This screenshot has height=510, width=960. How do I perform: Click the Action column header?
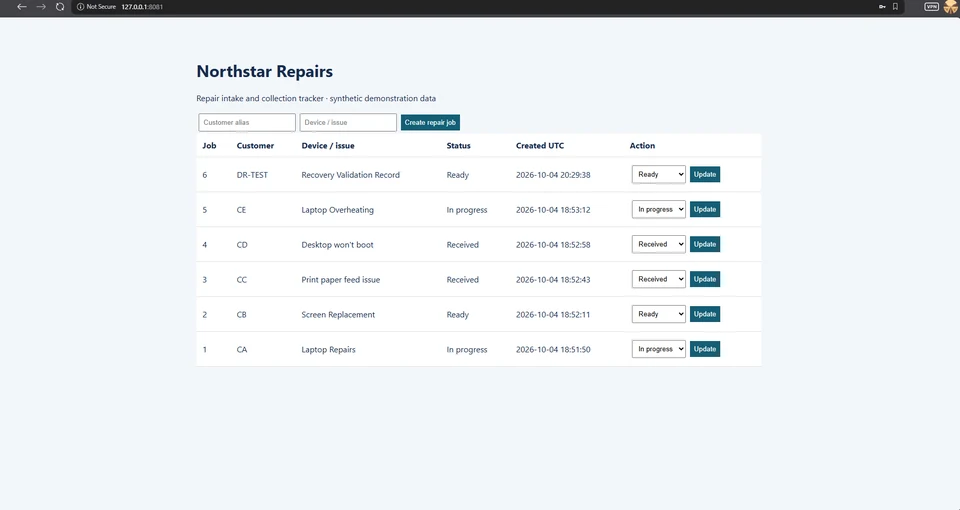(642, 146)
